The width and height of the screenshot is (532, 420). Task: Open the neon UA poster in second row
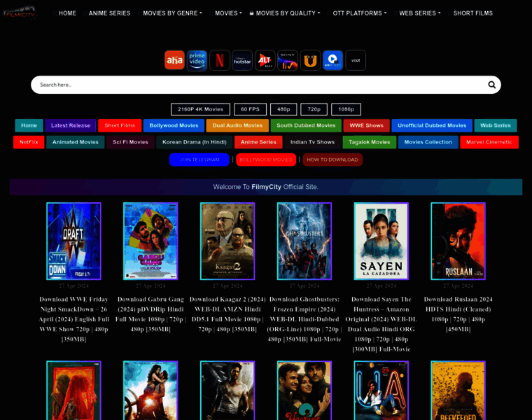[381, 391]
